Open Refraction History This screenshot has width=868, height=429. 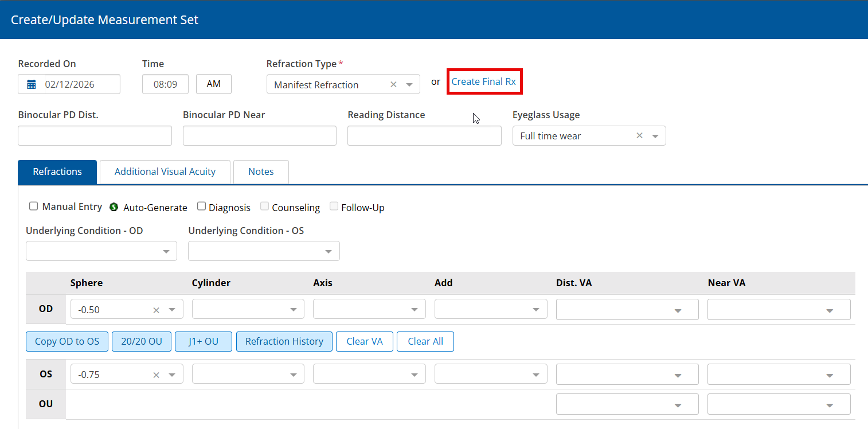click(284, 341)
